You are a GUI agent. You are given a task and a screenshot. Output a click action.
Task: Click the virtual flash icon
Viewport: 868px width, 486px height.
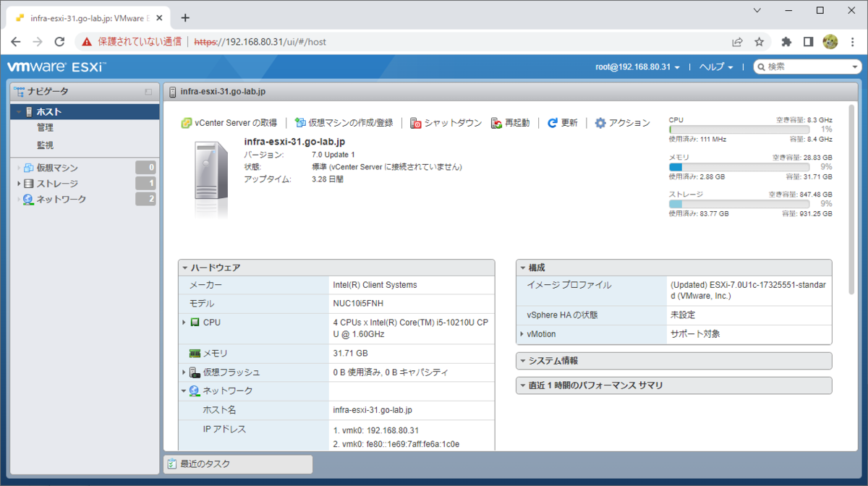click(195, 372)
